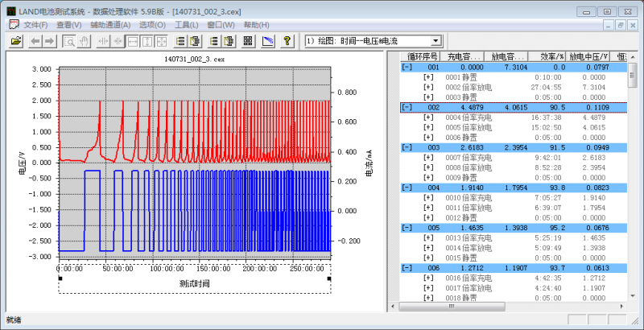644x330 pixels.
Task: Expand step 0001 静置 row
Action: point(428,76)
